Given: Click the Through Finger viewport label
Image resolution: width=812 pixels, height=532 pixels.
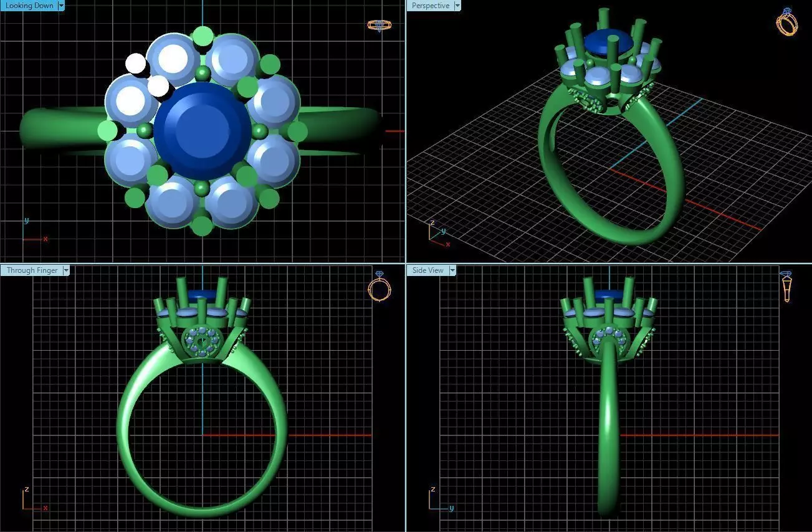Looking at the screenshot, I should (31, 270).
